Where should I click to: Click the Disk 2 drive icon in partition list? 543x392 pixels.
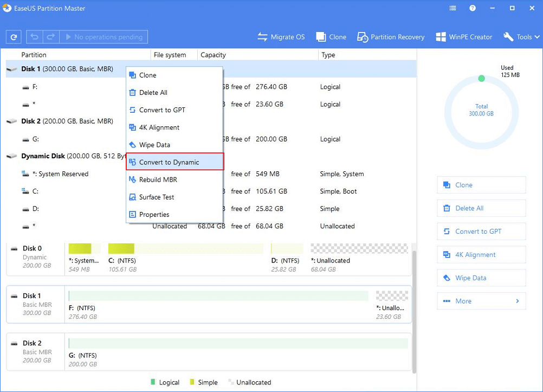coord(12,121)
